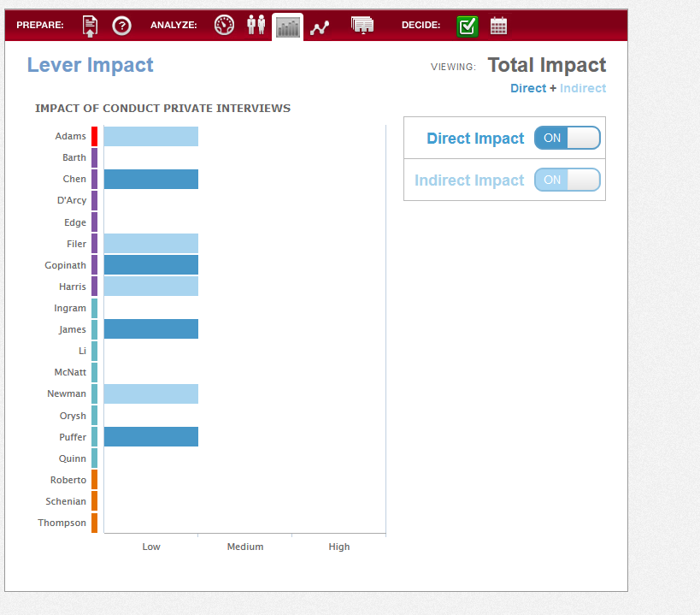The width and height of the screenshot is (700, 615).
Task: Click the question mark help icon
Action: [121, 26]
